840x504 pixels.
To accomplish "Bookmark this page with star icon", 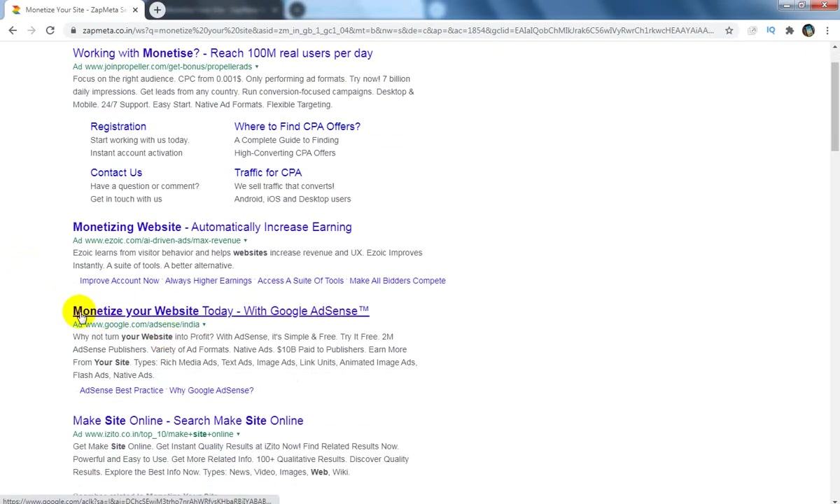I will pos(729,30).
